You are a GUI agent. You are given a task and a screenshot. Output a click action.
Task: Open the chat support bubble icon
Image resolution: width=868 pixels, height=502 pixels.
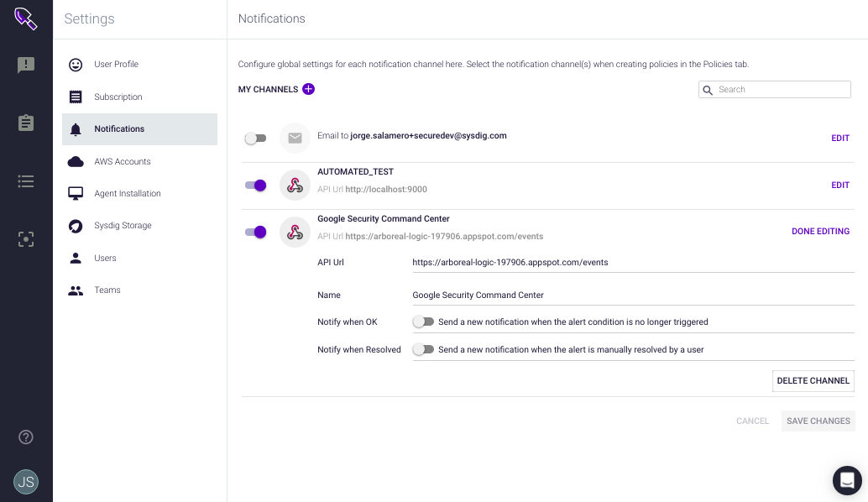pos(847,480)
